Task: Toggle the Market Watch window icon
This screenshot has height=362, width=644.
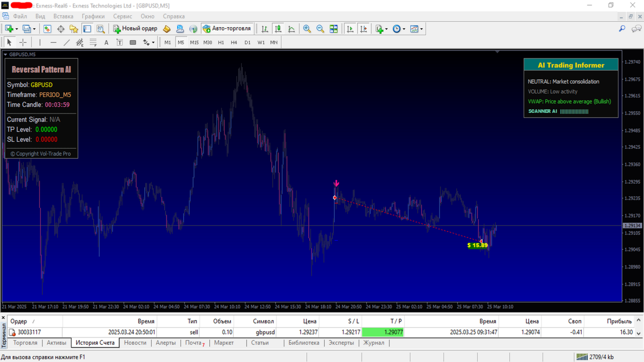Action: click(47, 29)
